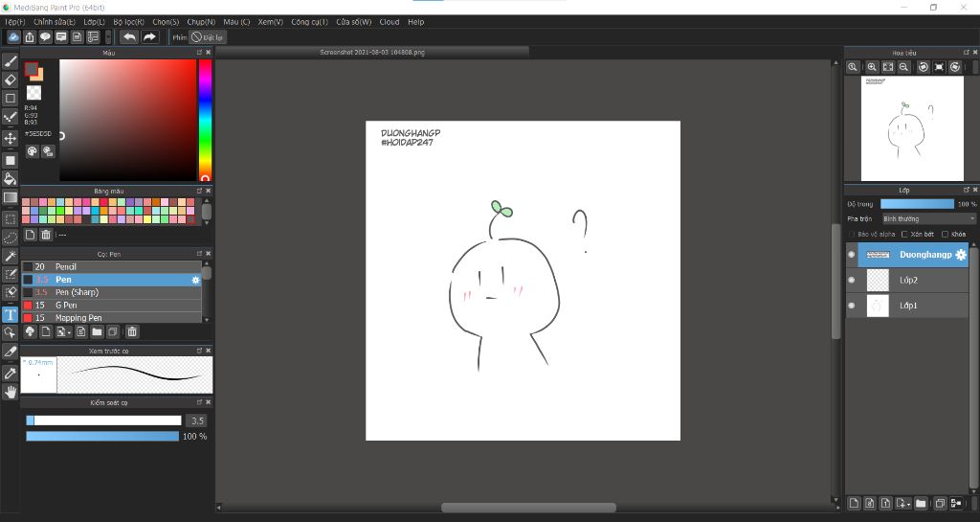
Task: Click folder icon at layers panel bottom
Action: tap(921, 503)
